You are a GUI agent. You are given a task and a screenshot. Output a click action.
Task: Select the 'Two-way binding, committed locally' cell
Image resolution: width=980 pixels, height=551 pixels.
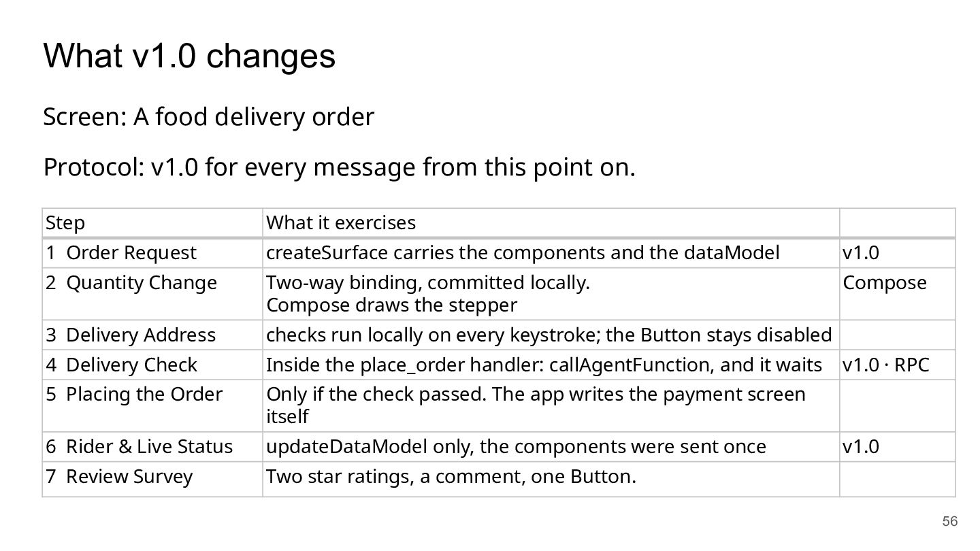coord(551,294)
